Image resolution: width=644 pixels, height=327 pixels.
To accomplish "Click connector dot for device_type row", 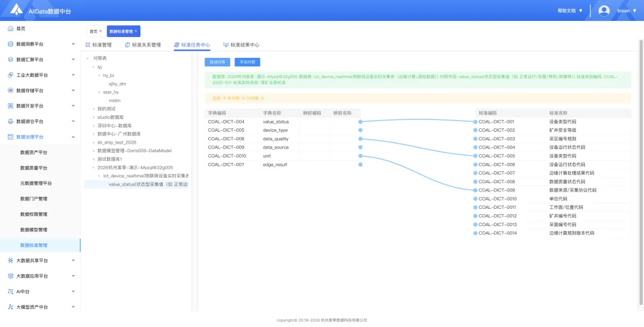I will (360, 130).
